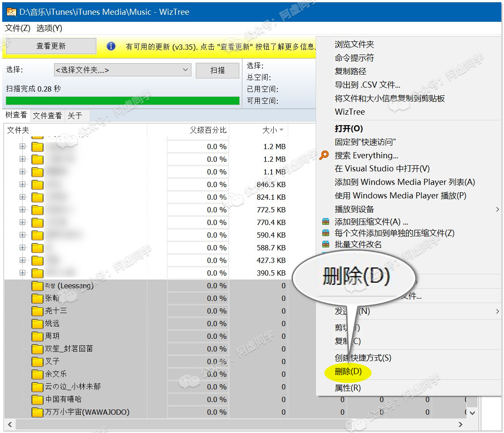Screen dimensions: 504x433
Task: Expand the folder sized 1.2 MB at top
Action: 22,147
